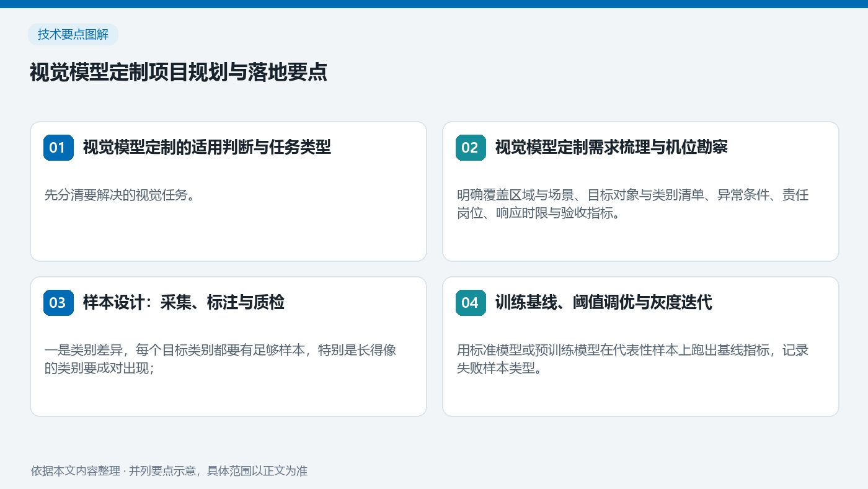Click the text 先分清要解决的视觉任务。
The height and width of the screenshot is (489, 868).
(120, 195)
